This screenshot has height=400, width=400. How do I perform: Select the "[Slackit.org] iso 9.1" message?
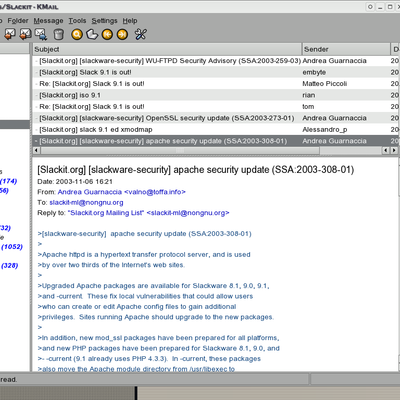216,95
